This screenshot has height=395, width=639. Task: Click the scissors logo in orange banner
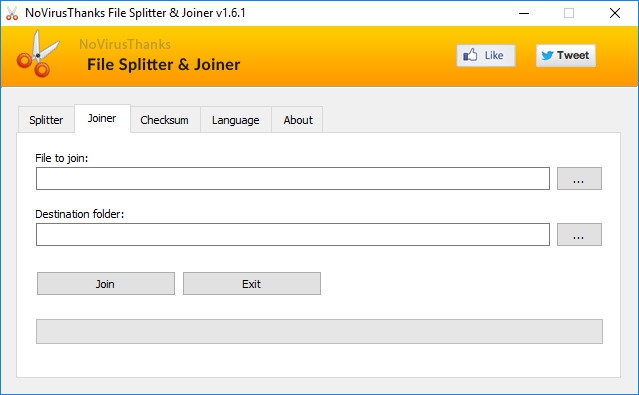(38, 54)
